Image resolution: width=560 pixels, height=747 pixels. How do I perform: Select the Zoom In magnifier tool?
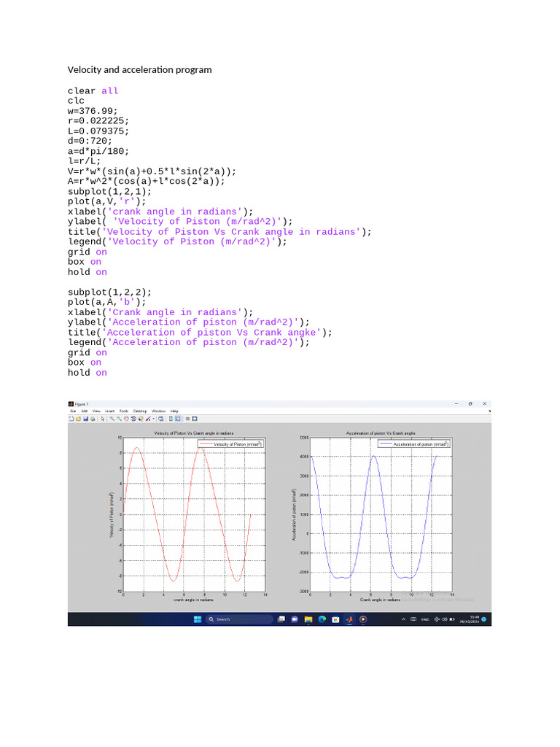(x=112, y=419)
